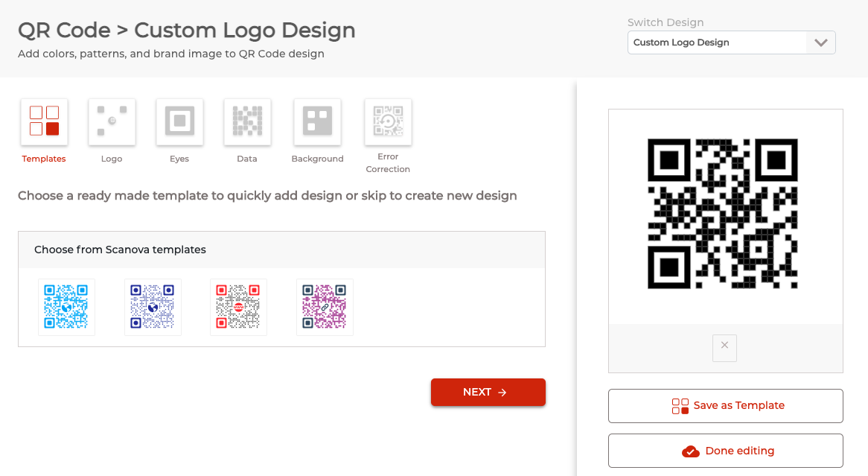The width and height of the screenshot is (868, 476).
Task: Click the X icon below the QR preview
Action: click(x=724, y=347)
